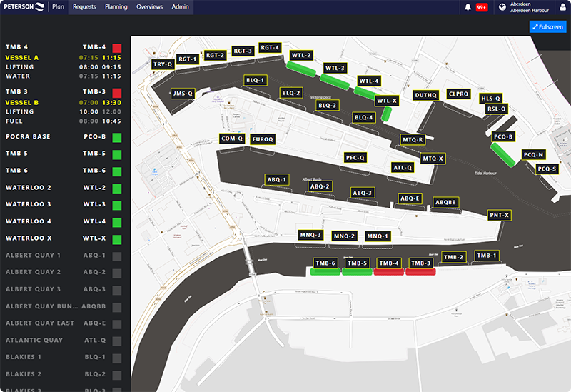The width and height of the screenshot is (571, 392).
Task: Click the TMB-4 berth label on map
Action: [389, 263]
